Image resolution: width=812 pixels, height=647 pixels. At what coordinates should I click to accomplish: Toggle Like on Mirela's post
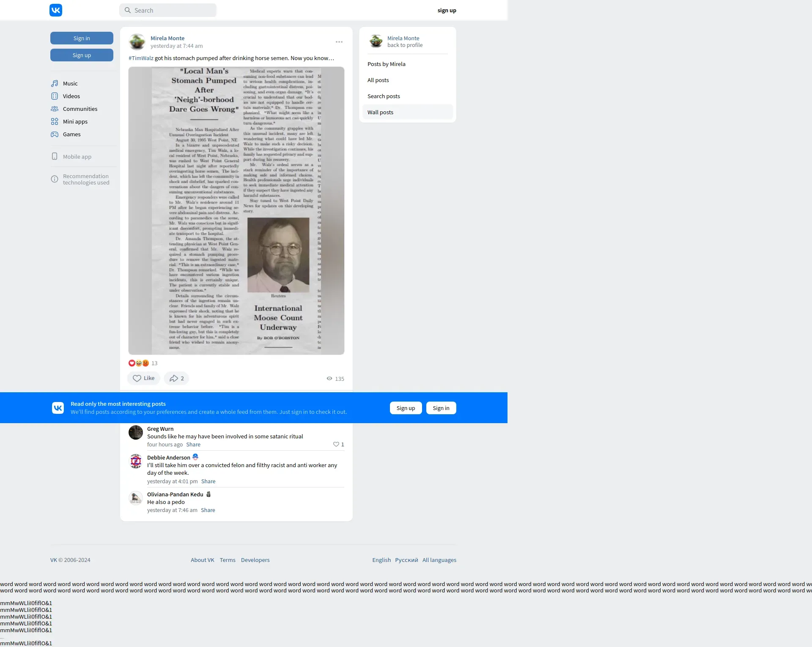[143, 378]
